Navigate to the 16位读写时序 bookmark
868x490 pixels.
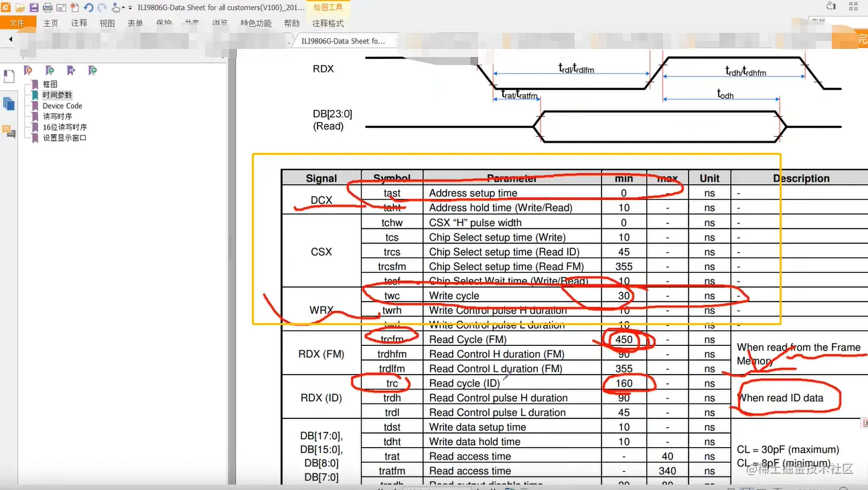pos(65,127)
